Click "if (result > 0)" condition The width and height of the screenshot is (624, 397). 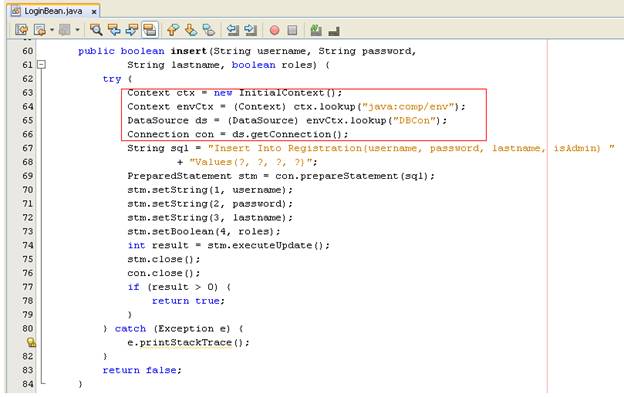[x=173, y=287]
